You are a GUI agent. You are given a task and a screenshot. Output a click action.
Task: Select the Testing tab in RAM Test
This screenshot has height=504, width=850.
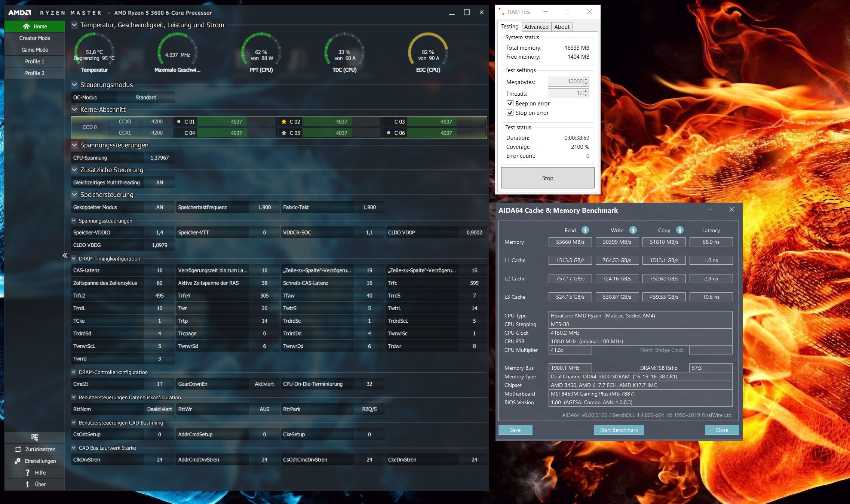(x=510, y=26)
